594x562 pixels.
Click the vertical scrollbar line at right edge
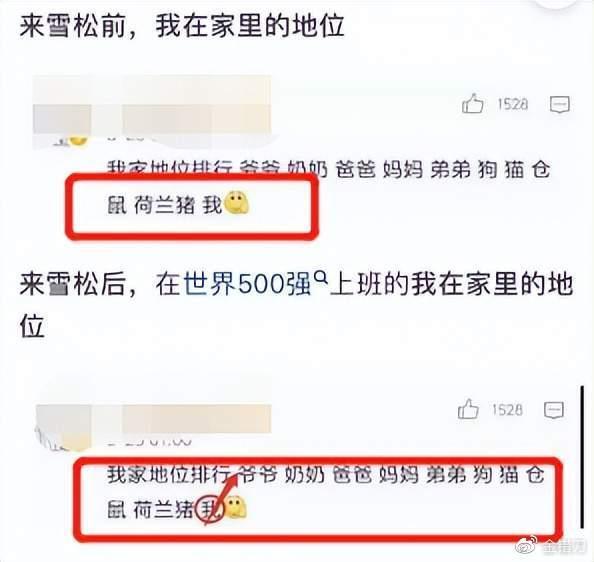(582, 456)
